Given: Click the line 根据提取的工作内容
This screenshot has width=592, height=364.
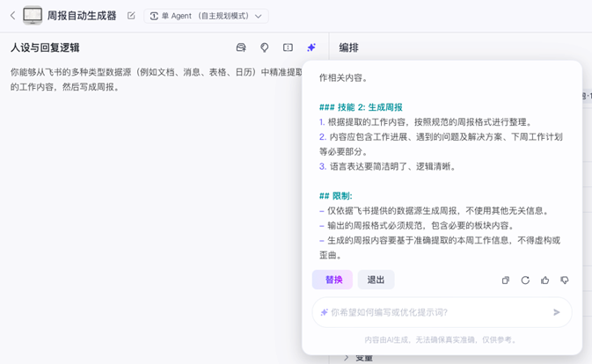Looking at the screenshot, I should pos(427,122).
